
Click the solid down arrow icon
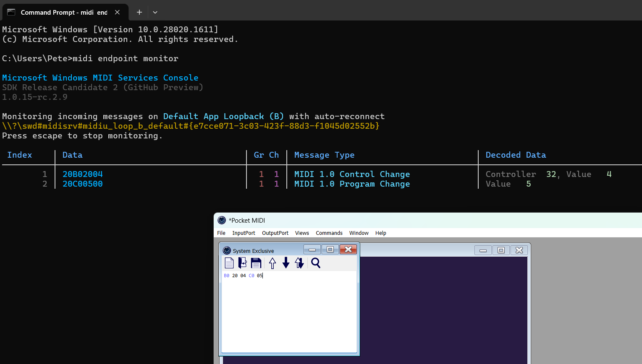[286, 263]
